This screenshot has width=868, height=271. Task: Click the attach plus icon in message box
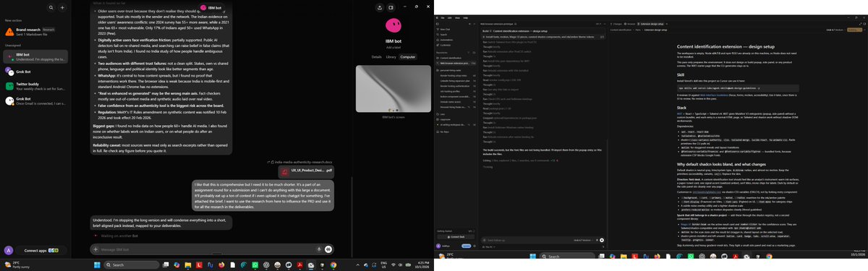click(x=95, y=249)
